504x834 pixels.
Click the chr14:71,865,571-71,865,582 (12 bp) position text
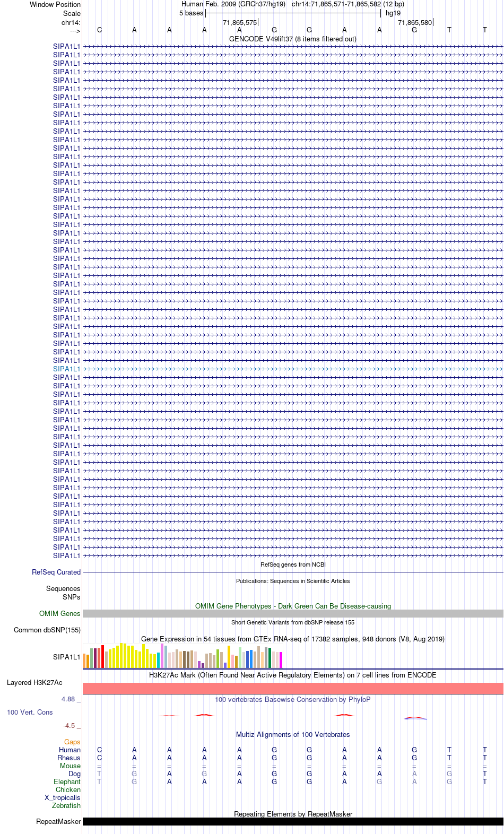point(348,4)
